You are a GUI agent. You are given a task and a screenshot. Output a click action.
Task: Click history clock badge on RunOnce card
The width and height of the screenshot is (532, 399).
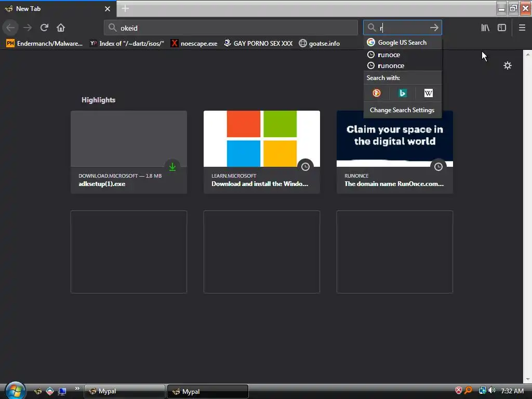click(438, 167)
